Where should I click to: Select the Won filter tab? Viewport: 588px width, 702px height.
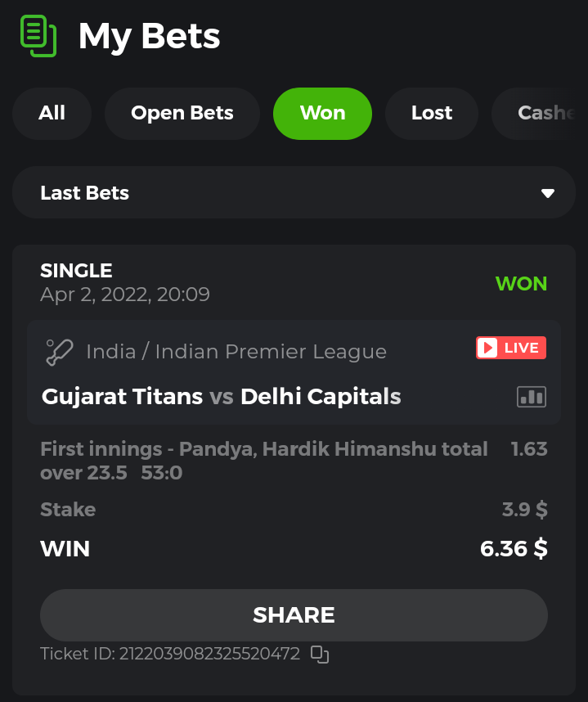tap(323, 113)
